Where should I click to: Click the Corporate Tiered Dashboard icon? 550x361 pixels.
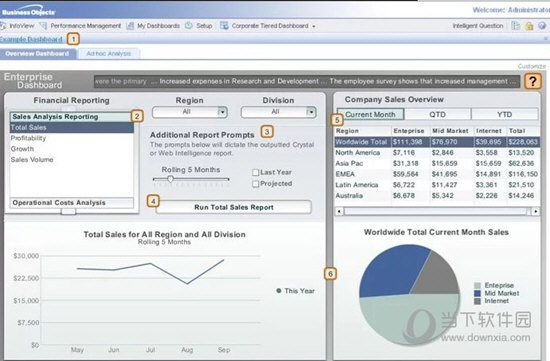(x=224, y=26)
